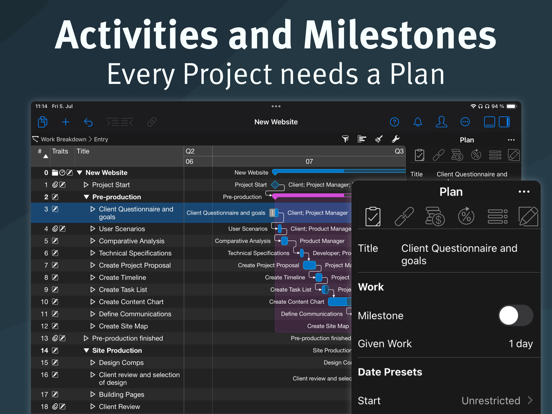This screenshot has height=414, width=552.
Task: Toggle the right sidebar layout icon
Action: pos(504,122)
